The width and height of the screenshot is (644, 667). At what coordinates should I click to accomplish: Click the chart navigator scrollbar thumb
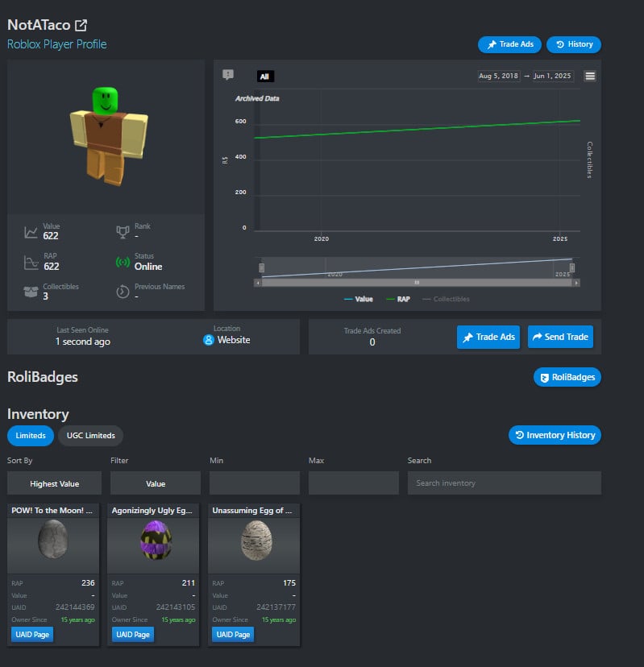click(417, 283)
